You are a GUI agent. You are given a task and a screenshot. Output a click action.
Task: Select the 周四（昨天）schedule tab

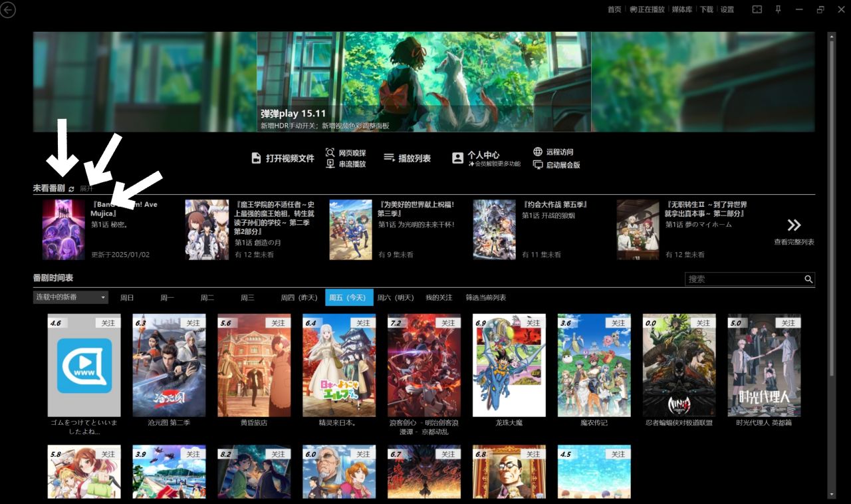(x=301, y=297)
